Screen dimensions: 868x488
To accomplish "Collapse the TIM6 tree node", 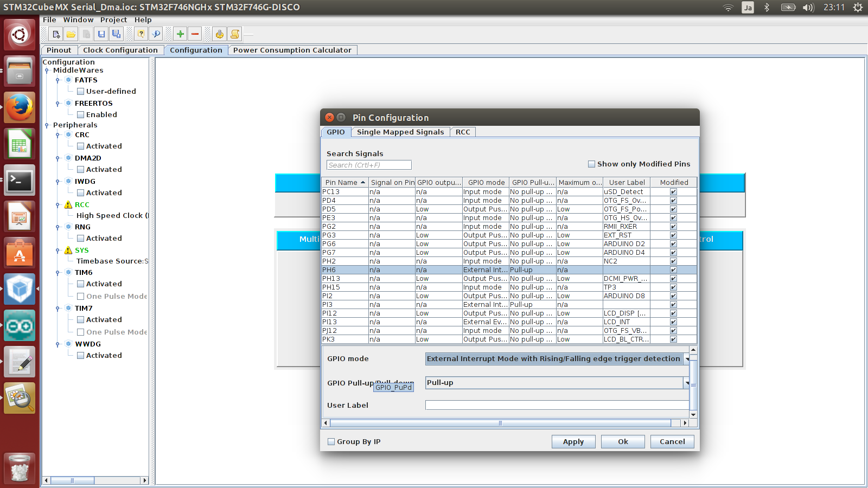I will pyautogui.click(x=58, y=273).
